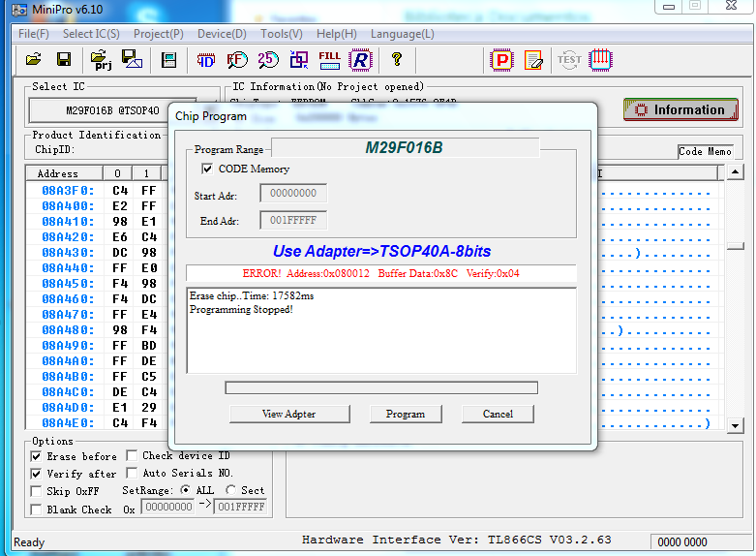Click the question mark help icon

(x=396, y=59)
